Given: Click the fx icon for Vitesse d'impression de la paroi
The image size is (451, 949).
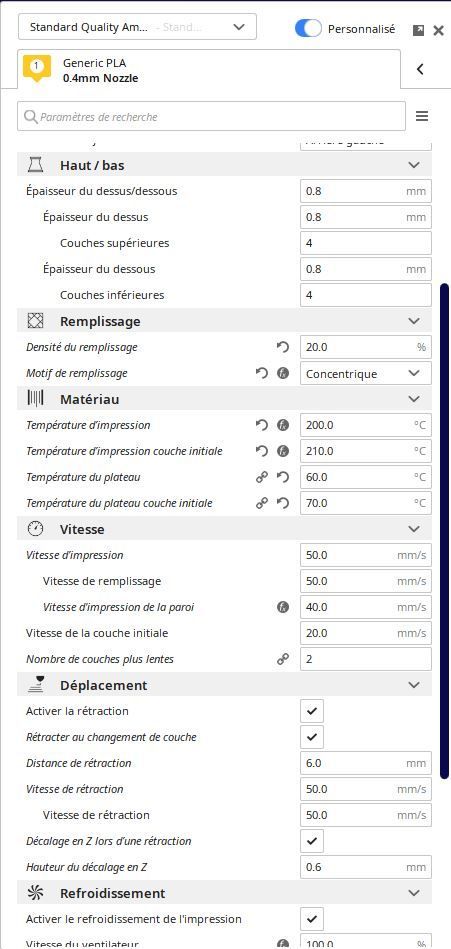Looking at the screenshot, I should click(283, 607).
